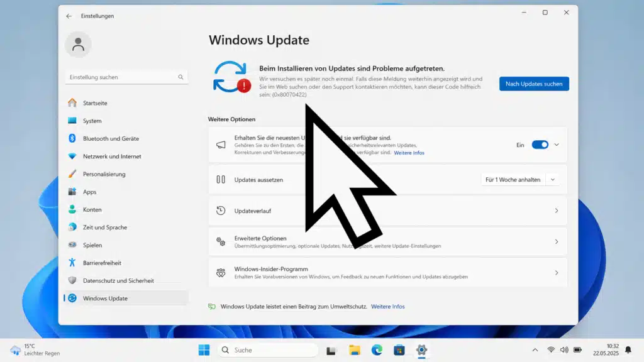The height and width of the screenshot is (362, 644).
Task: Open Personalisierung settings
Action: pyautogui.click(x=126, y=174)
